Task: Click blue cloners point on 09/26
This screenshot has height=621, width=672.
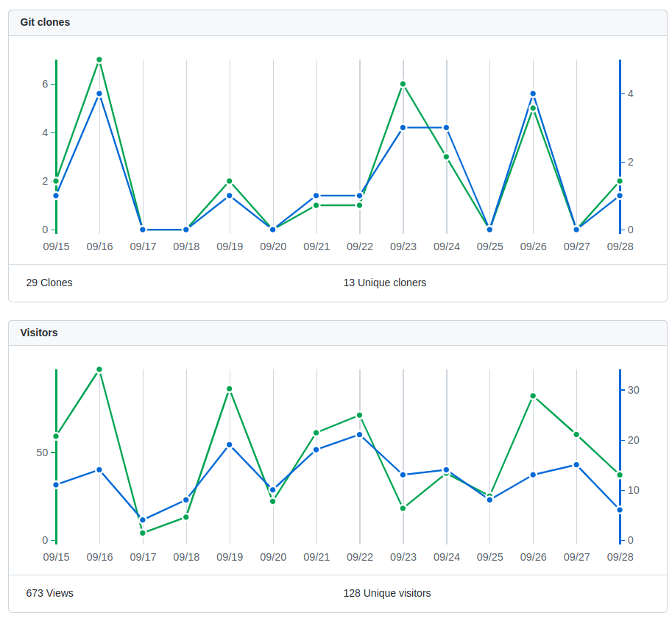Action: (533, 94)
